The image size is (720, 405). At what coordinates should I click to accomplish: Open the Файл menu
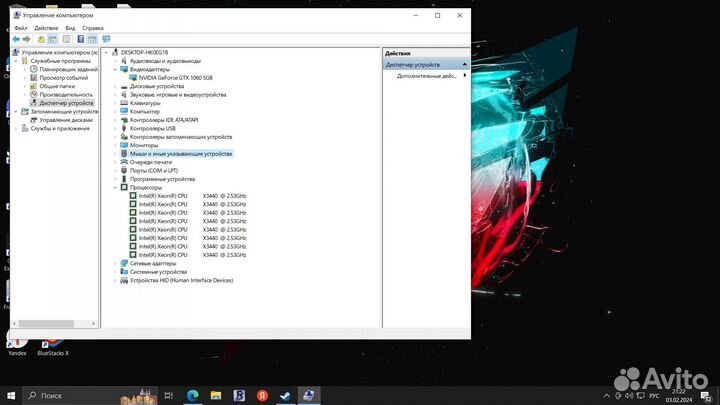tap(20, 28)
